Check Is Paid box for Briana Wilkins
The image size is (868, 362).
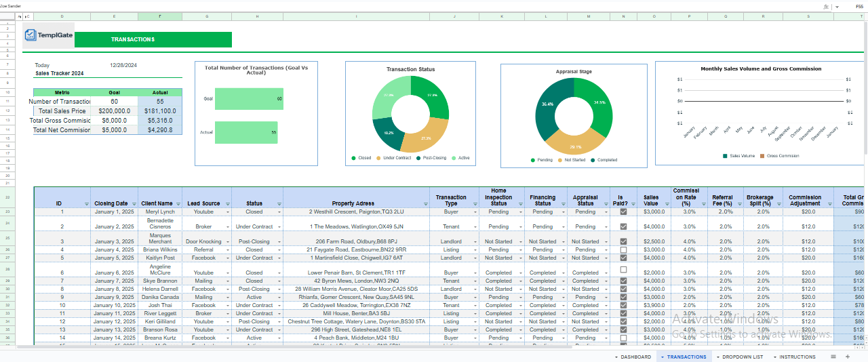pyautogui.click(x=623, y=249)
